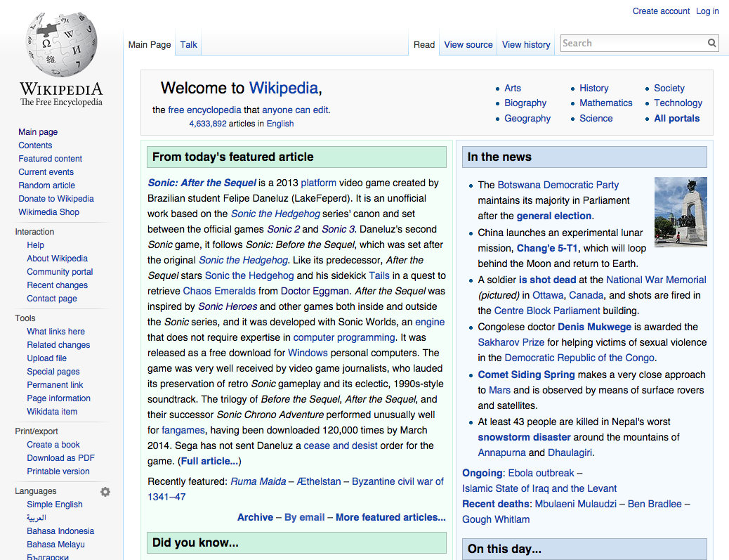Select the Main Page tab
This screenshot has width=729, height=560.
pyautogui.click(x=150, y=45)
